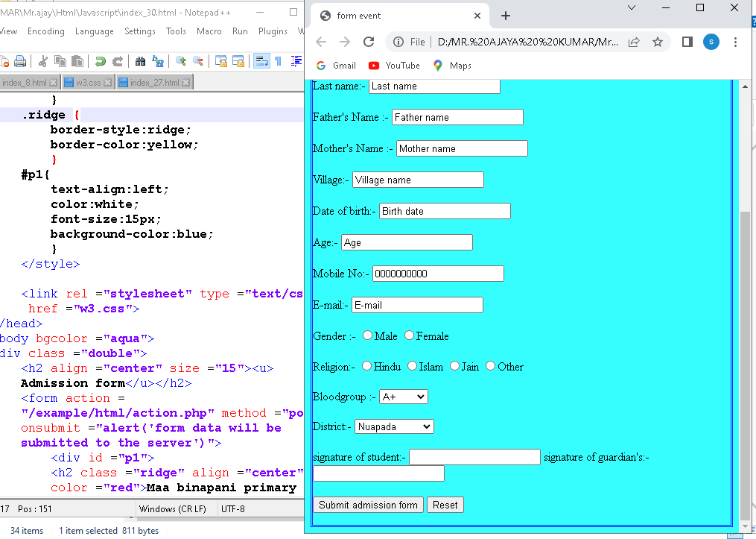756x539 pixels.
Task: Select the Hindu religion option
Action: pyautogui.click(x=366, y=366)
